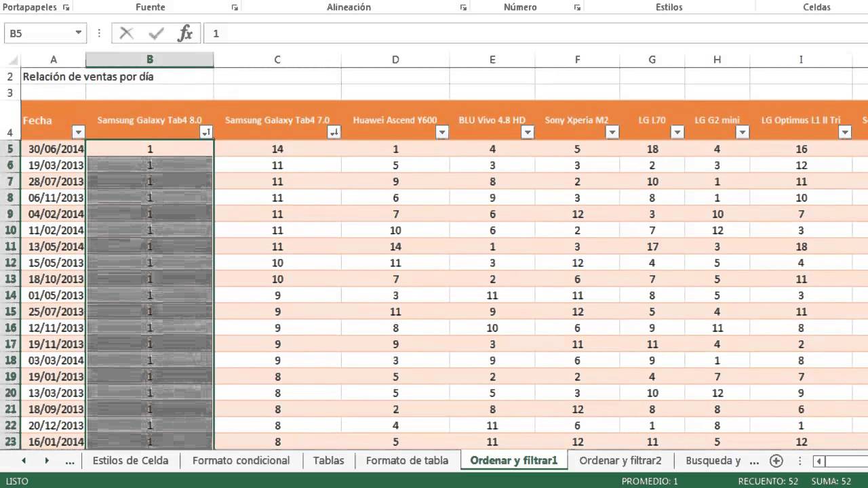Image resolution: width=868 pixels, height=488 pixels.
Task: Open the Número dialog launcher
Action: [577, 7]
